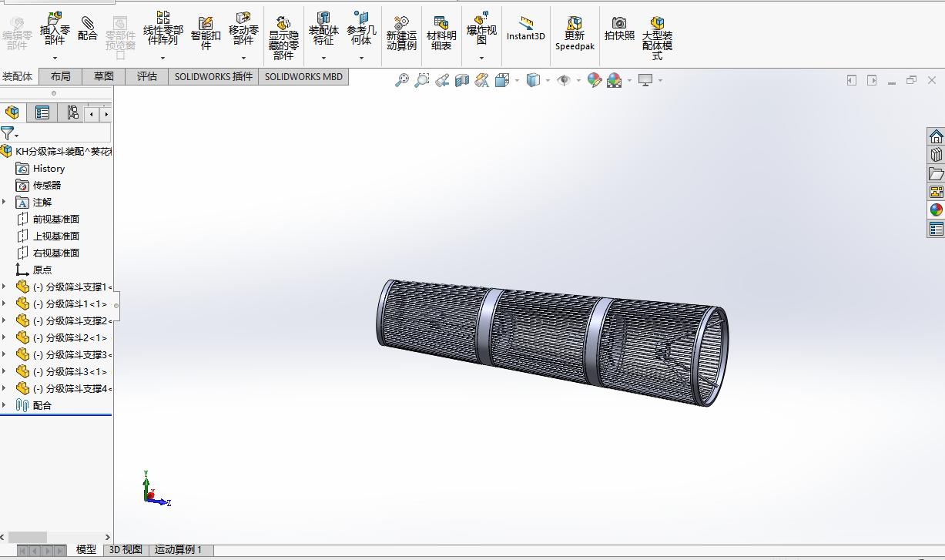The height and width of the screenshot is (560, 945).
Task: Expand the 分级筛斗1<1> component
Action: (5, 303)
